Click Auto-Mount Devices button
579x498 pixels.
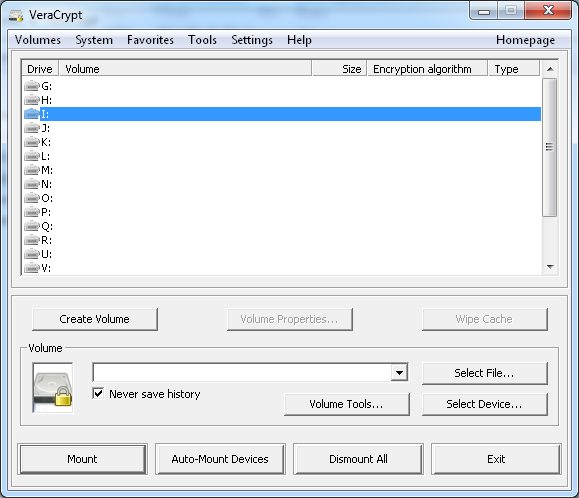(220, 459)
